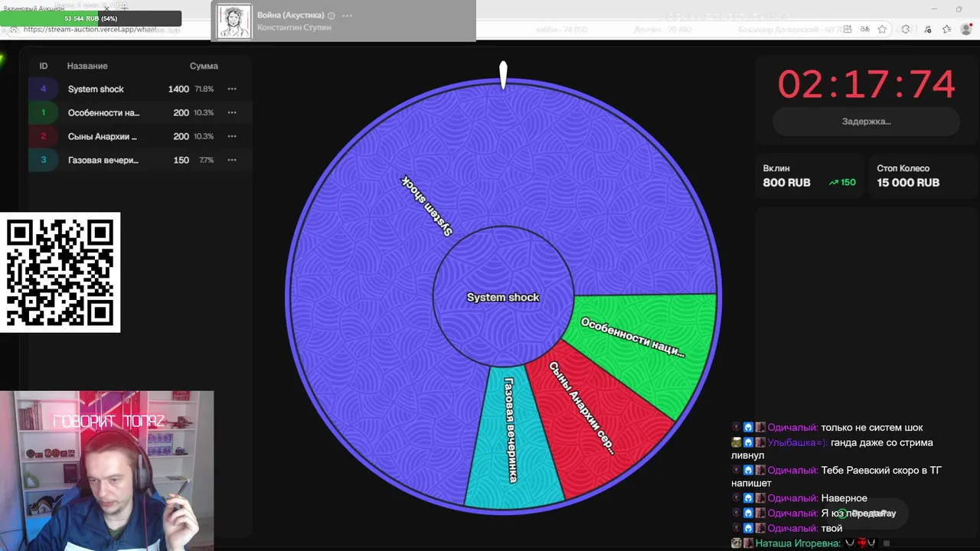
Task: Open more options next to Война (Акустика) track
Action: pyautogui.click(x=347, y=15)
